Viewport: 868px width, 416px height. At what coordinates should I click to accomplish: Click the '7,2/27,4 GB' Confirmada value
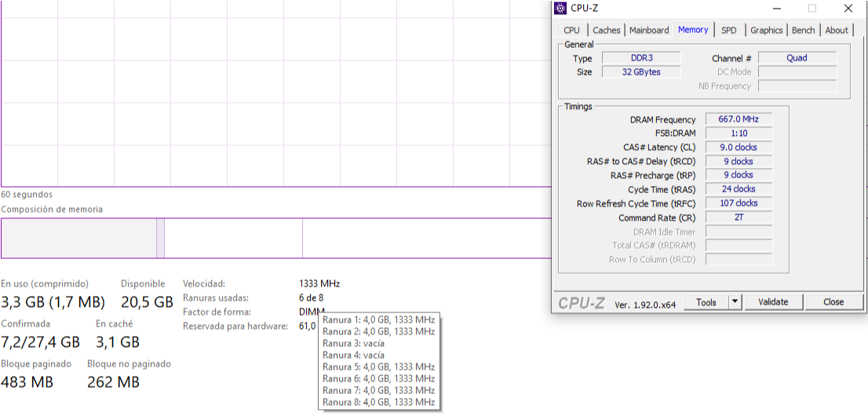pyautogui.click(x=40, y=341)
